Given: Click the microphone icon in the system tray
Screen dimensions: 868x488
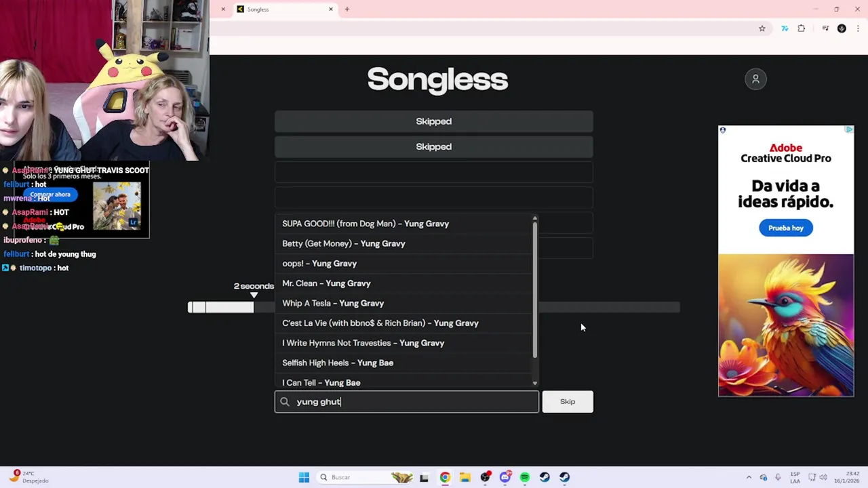Looking at the screenshot, I should point(778,477).
